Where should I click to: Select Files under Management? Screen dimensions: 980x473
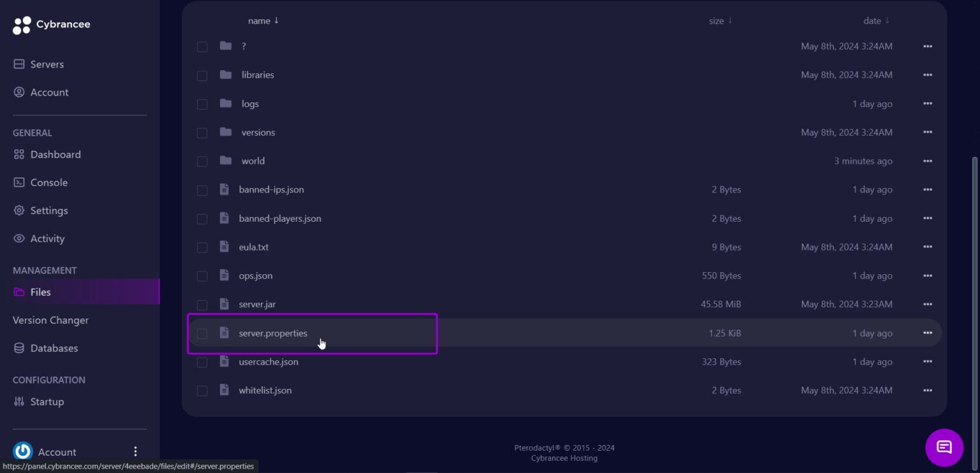[x=40, y=292]
